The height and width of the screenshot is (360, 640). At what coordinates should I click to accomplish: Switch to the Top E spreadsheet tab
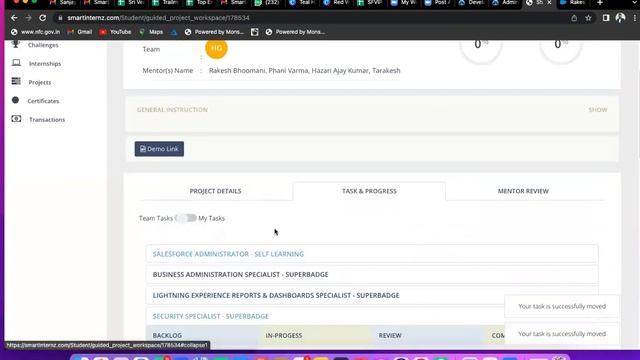(x=199, y=3)
